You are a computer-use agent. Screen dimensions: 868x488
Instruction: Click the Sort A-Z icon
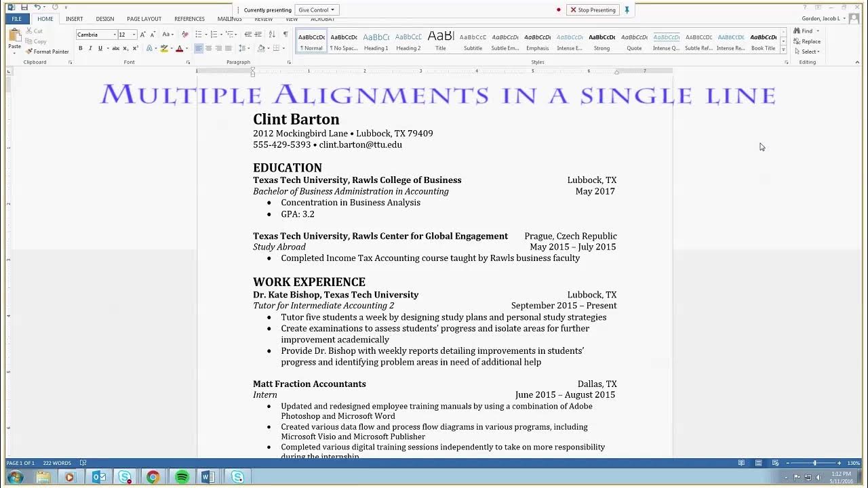point(273,35)
